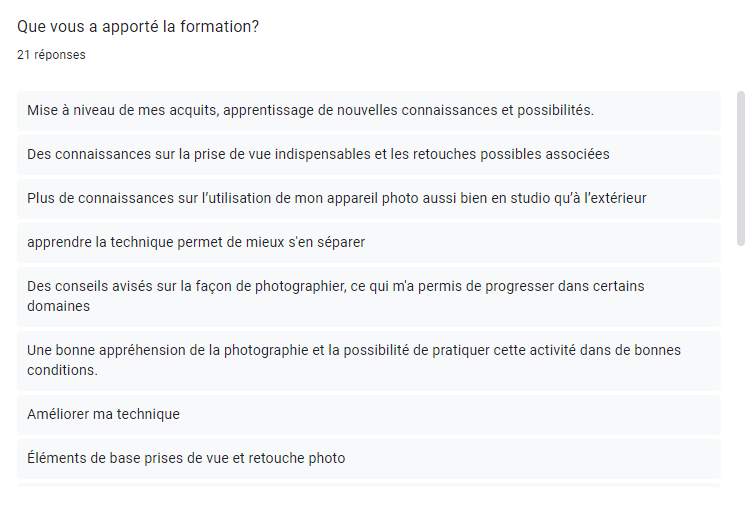Image resolution: width=752 pixels, height=505 pixels.
Task: Click the partially visible response card at bottom
Action: tap(368, 486)
